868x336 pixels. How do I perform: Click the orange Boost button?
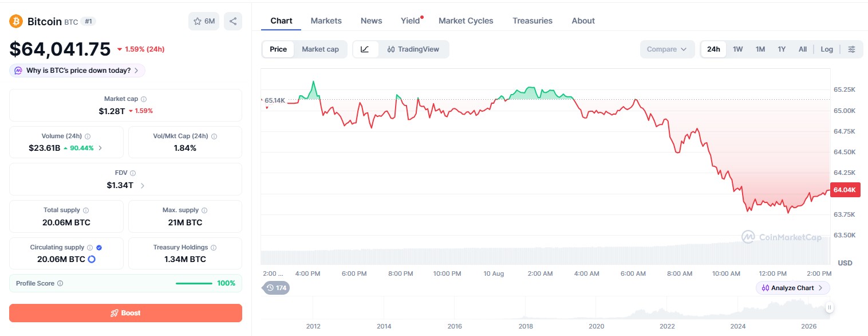[125, 313]
